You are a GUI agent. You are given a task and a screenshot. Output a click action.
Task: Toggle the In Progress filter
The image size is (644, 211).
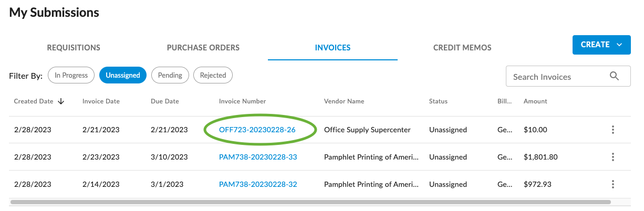coord(71,75)
